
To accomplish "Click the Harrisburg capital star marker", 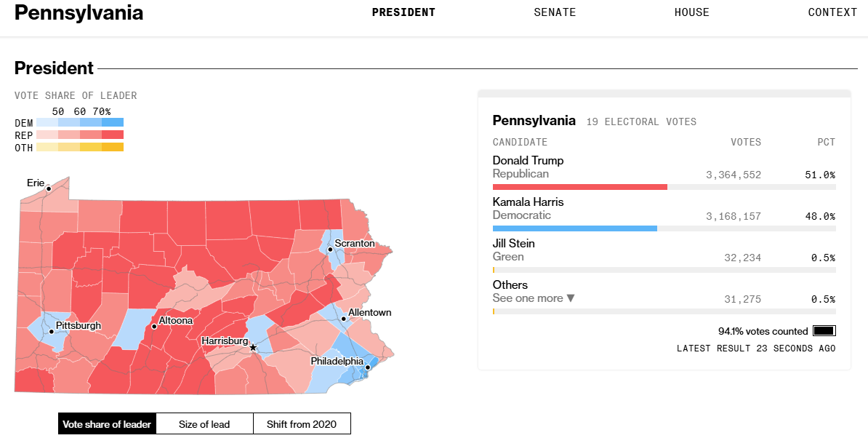I will click(x=253, y=348).
